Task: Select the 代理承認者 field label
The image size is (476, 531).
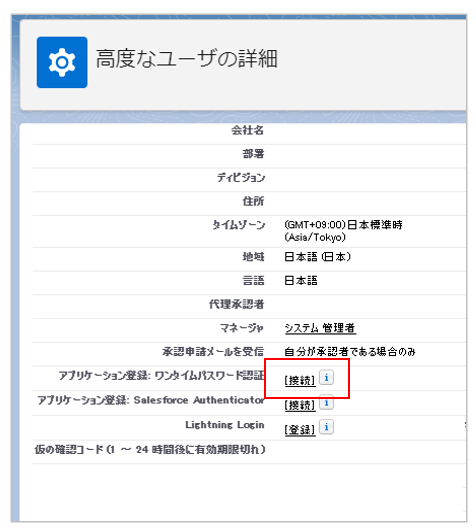Action: [x=236, y=304]
